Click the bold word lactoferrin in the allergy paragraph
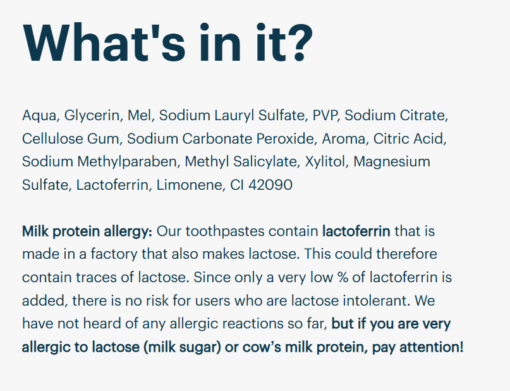The height and width of the screenshot is (391, 510). pyautogui.click(x=356, y=231)
